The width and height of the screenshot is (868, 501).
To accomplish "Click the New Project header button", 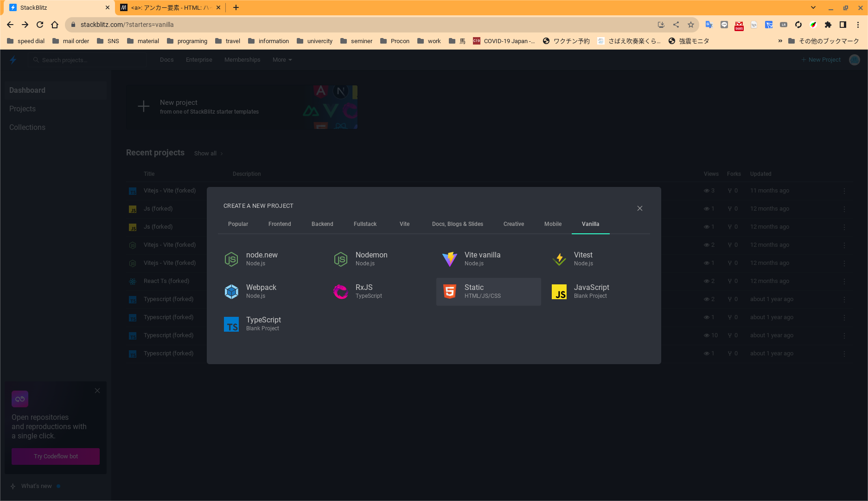I will (x=821, y=60).
